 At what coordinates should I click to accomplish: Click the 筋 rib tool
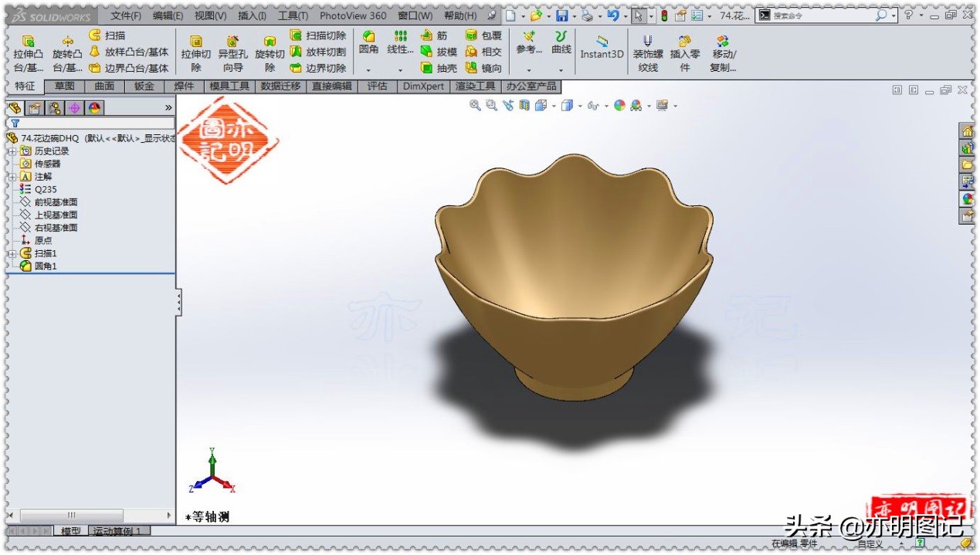pyautogui.click(x=434, y=36)
